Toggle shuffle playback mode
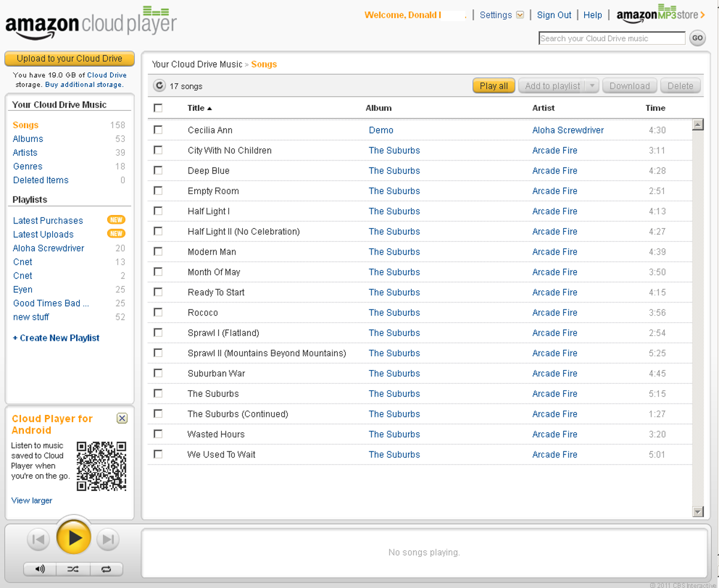Image resolution: width=719 pixels, height=588 pixels. tap(73, 569)
